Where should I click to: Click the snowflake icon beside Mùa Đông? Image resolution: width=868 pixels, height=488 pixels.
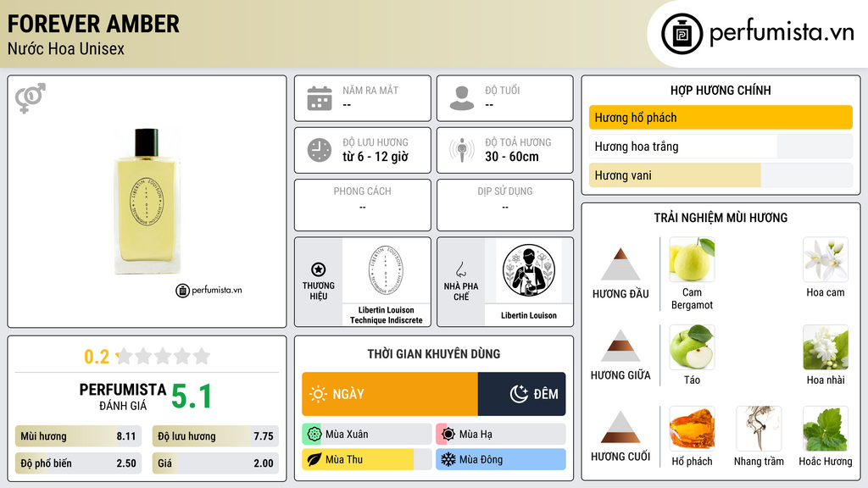pyautogui.click(x=448, y=459)
